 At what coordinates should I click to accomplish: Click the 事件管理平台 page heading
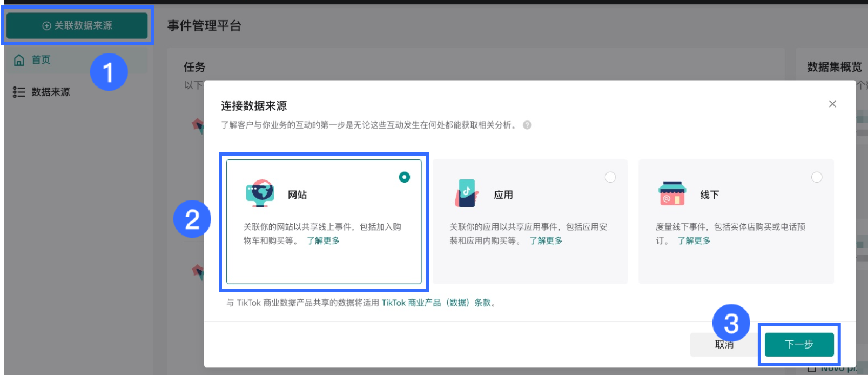[204, 25]
